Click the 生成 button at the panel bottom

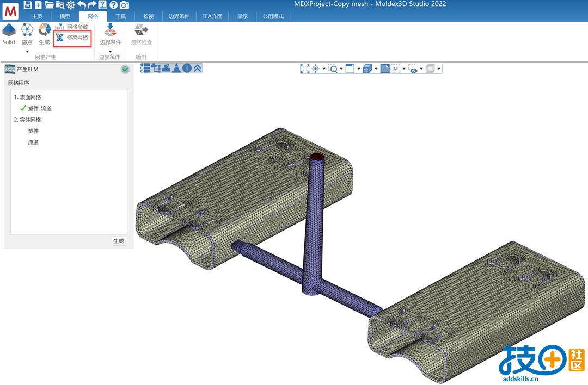pyautogui.click(x=119, y=241)
